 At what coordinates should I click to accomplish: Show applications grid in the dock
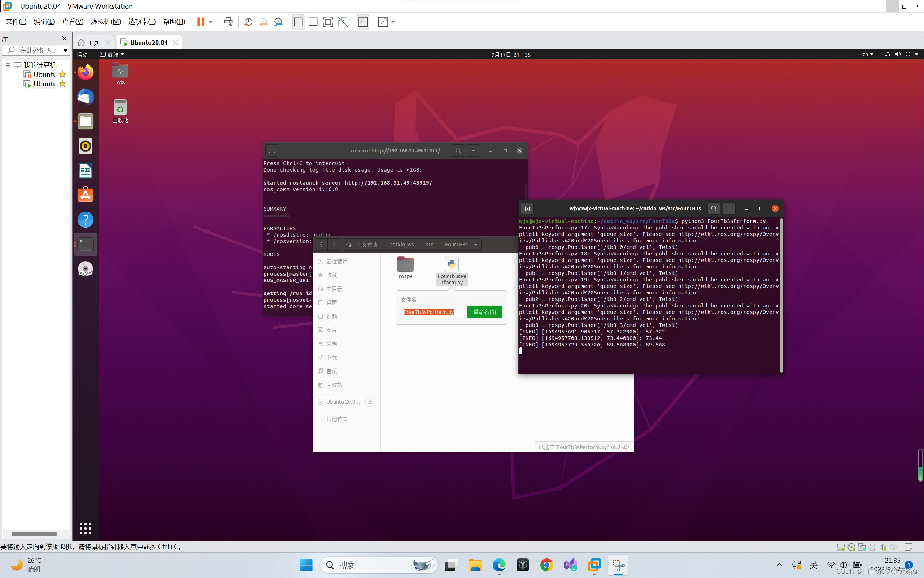pos(86,528)
